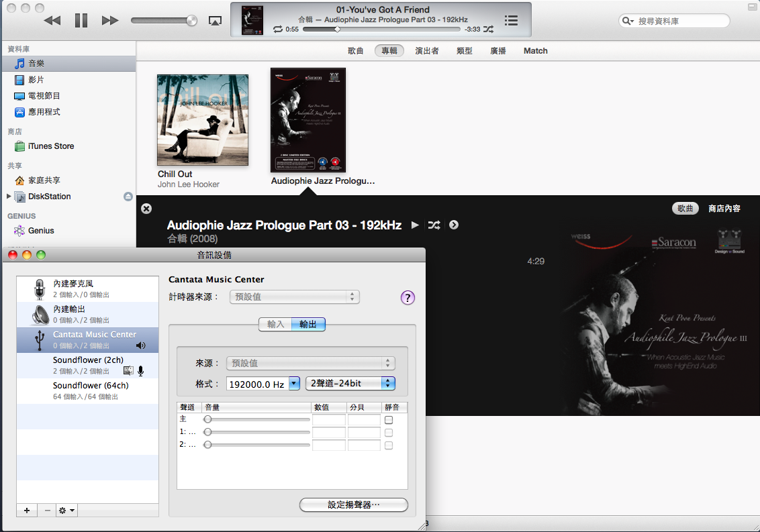This screenshot has height=532, width=760.
Task: Skip to next track
Action: 110,20
